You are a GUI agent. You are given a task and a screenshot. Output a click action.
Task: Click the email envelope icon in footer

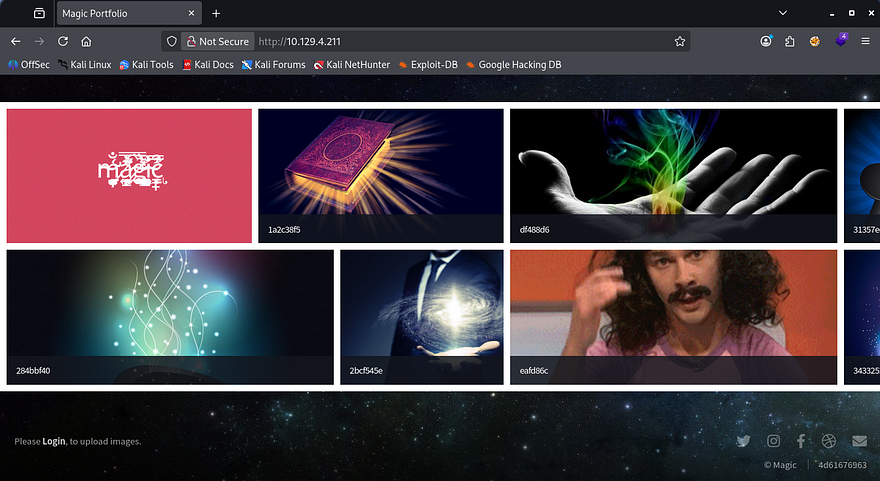point(859,441)
